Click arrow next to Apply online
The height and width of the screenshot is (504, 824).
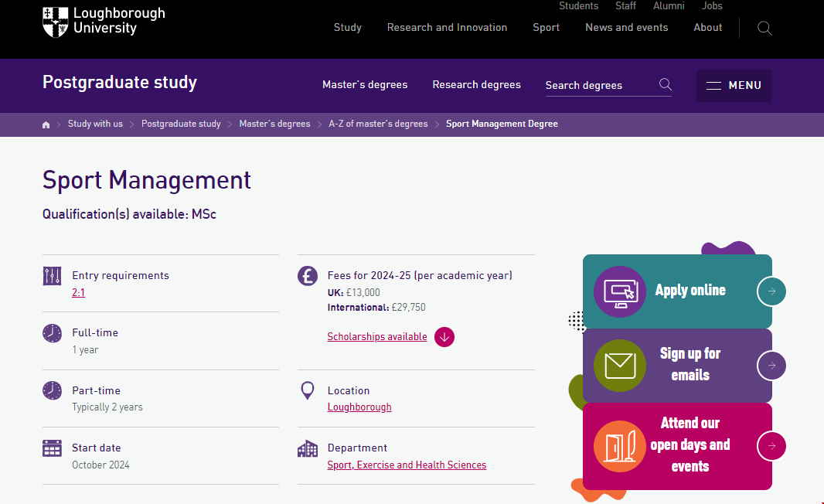(771, 291)
